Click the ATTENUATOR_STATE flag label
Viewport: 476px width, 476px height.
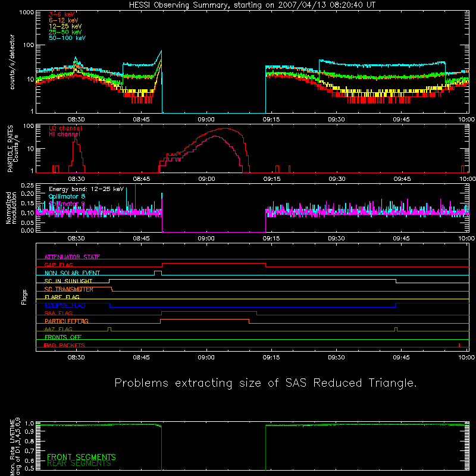coord(72,257)
